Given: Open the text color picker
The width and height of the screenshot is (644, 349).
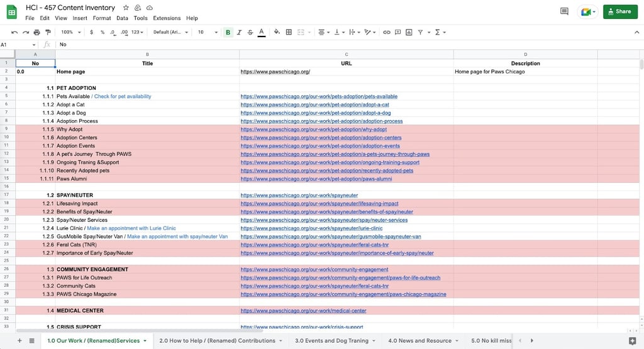Looking at the screenshot, I should [261, 32].
